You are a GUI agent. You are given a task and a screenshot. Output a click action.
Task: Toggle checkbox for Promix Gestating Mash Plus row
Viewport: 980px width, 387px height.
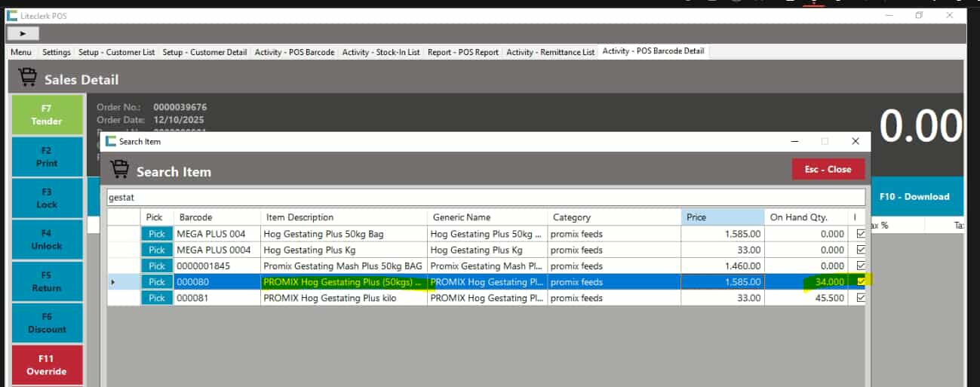pos(861,266)
